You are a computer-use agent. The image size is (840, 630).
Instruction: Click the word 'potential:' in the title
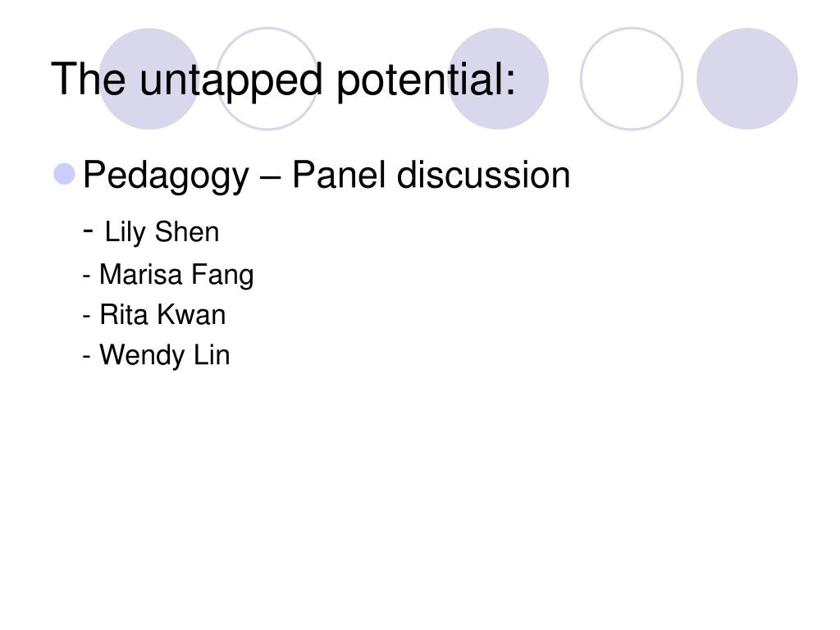pos(426,81)
